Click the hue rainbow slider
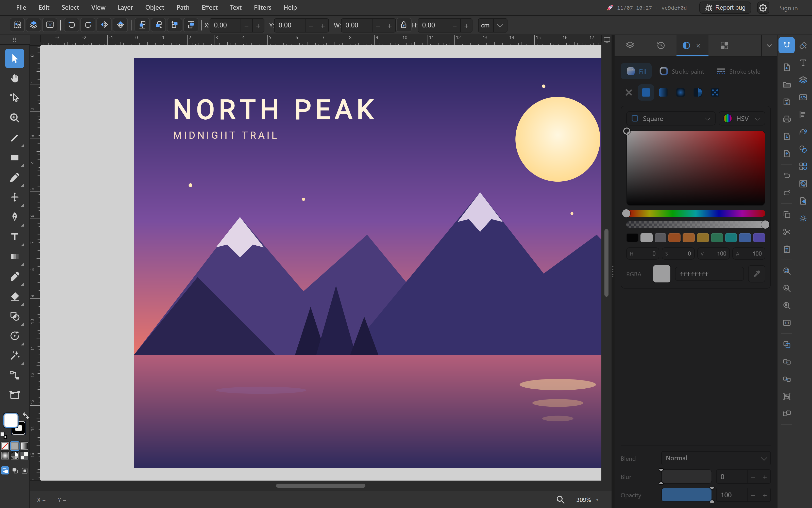 [x=696, y=213]
